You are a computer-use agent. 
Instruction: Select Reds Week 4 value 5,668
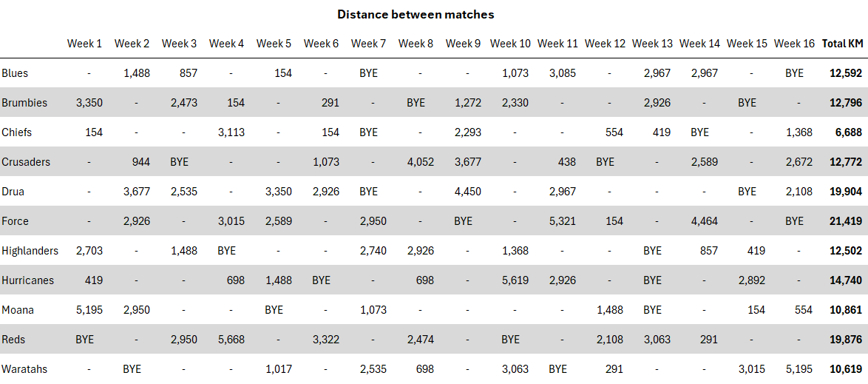230,340
